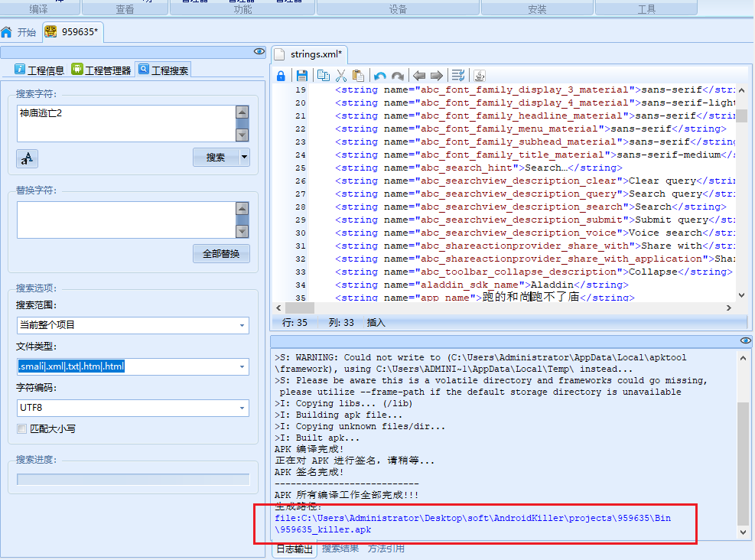Click 'APK 签名完成!' log line

coord(309,472)
